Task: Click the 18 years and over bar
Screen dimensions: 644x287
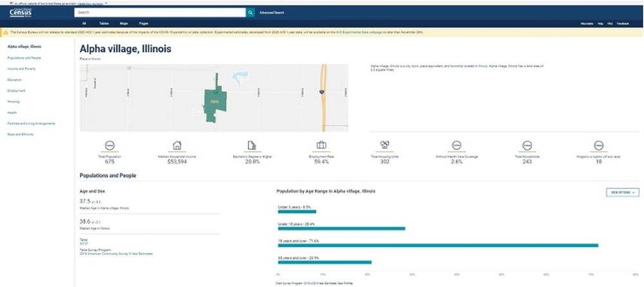Action: point(438,245)
